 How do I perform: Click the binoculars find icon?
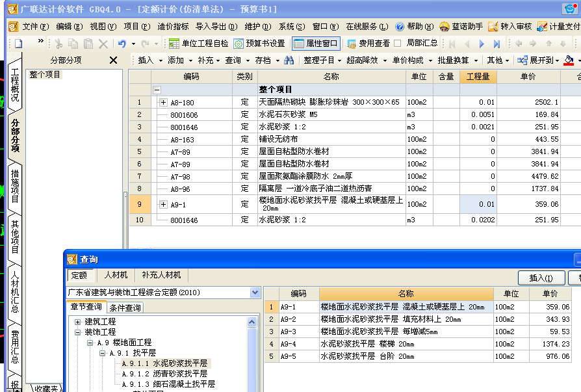point(289,60)
